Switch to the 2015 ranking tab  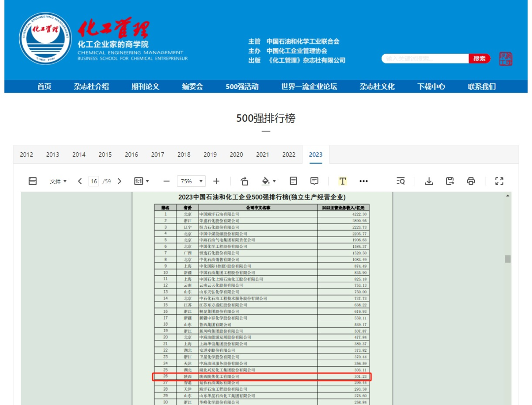pos(105,155)
